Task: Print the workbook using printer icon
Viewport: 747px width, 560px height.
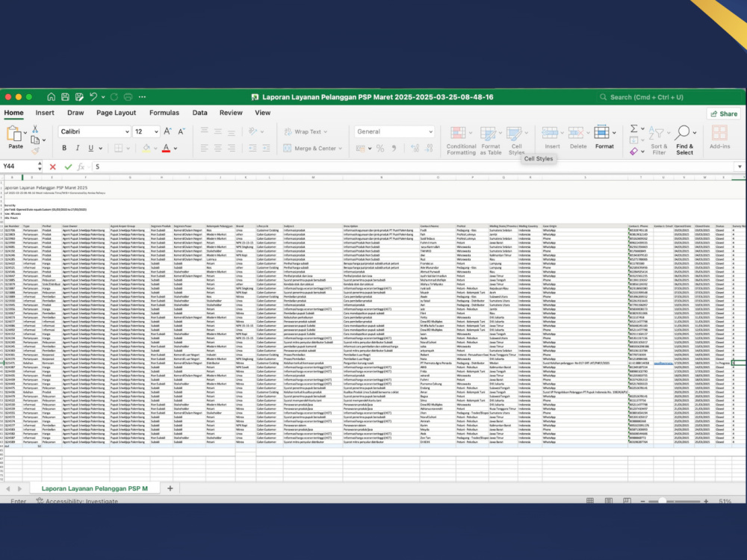Action: [128, 96]
